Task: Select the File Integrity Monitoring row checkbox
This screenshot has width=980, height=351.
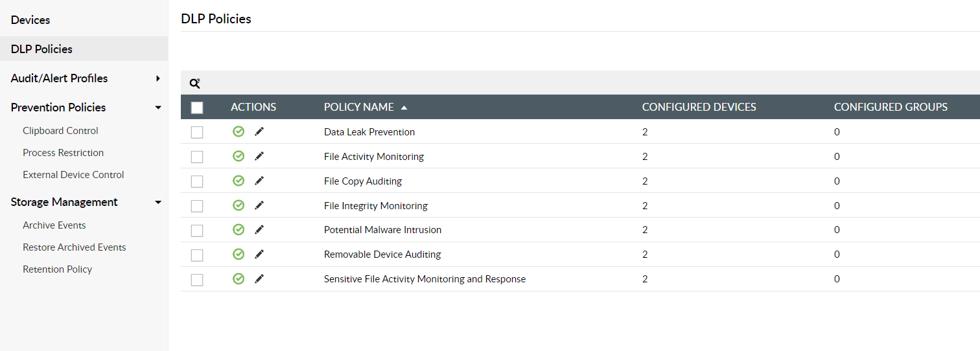Action: coord(197,206)
